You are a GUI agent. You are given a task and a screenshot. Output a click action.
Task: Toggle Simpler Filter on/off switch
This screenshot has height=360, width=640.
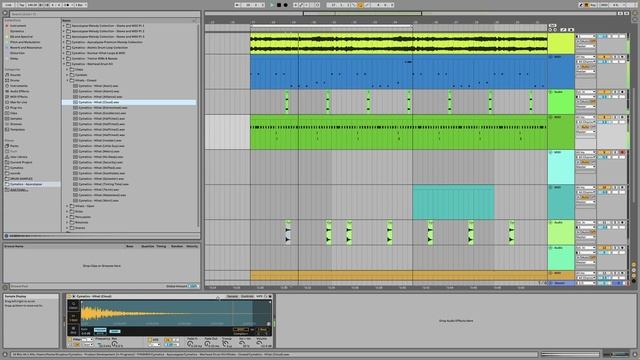coord(70,339)
